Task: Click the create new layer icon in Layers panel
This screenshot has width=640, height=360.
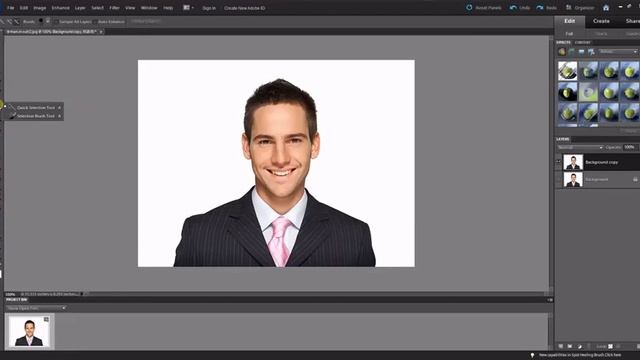Action: point(561,346)
